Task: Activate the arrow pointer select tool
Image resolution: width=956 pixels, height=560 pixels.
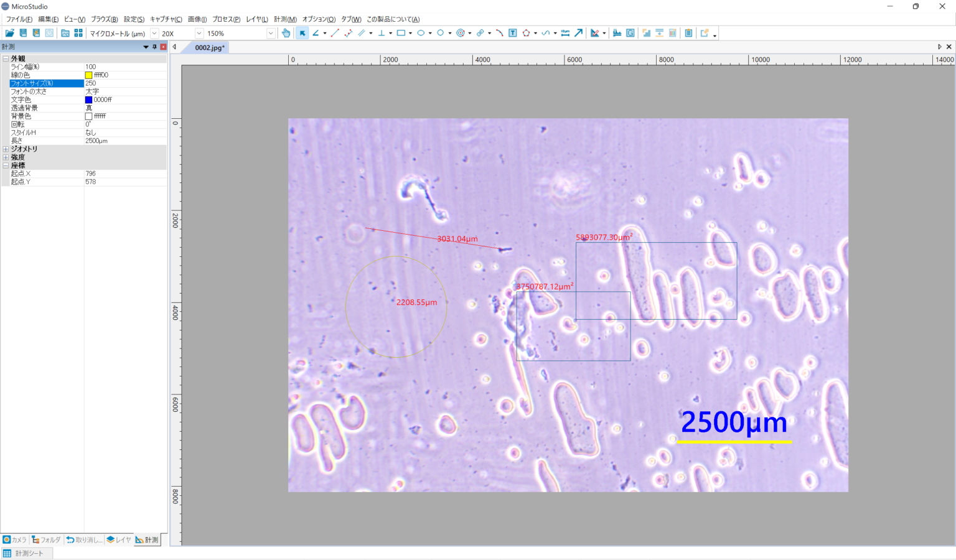Action: tap(302, 33)
